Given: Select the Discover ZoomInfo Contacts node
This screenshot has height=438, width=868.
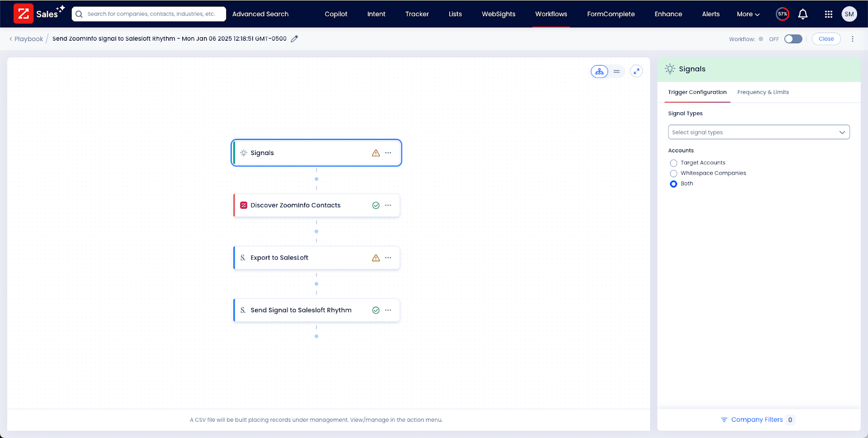Looking at the screenshot, I should [x=316, y=205].
